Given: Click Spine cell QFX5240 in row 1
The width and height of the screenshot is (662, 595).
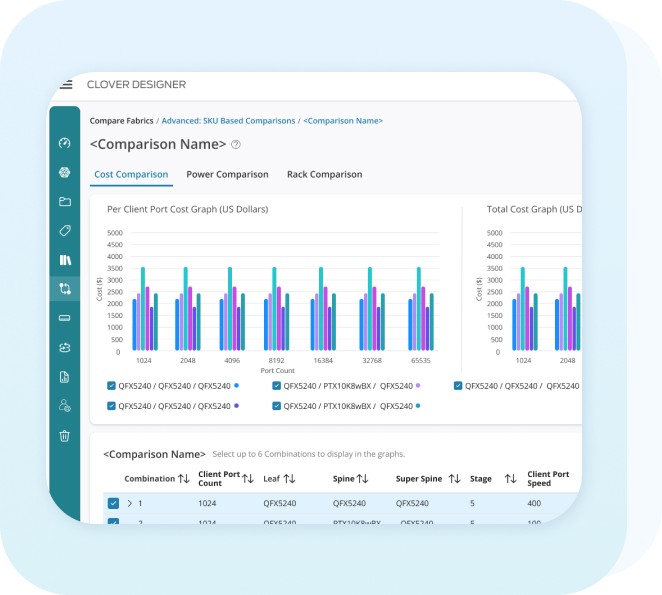Looking at the screenshot, I should (x=349, y=503).
